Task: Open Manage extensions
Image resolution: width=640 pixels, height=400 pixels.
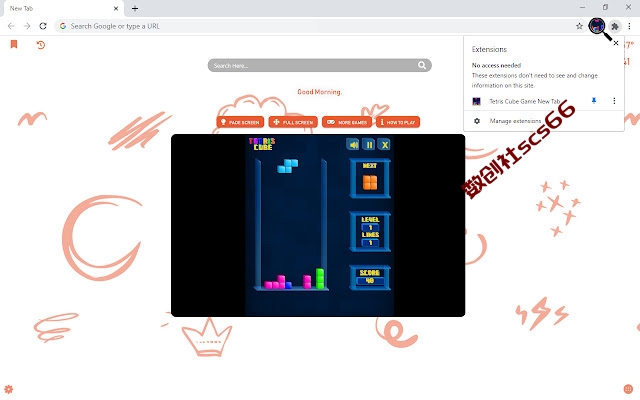Action: click(x=544, y=121)
